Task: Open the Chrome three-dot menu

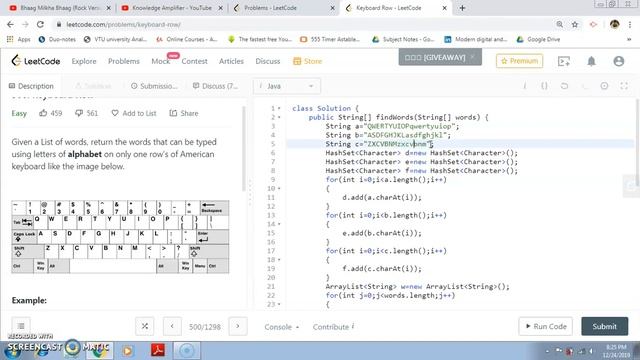Action: coord(630,24)
